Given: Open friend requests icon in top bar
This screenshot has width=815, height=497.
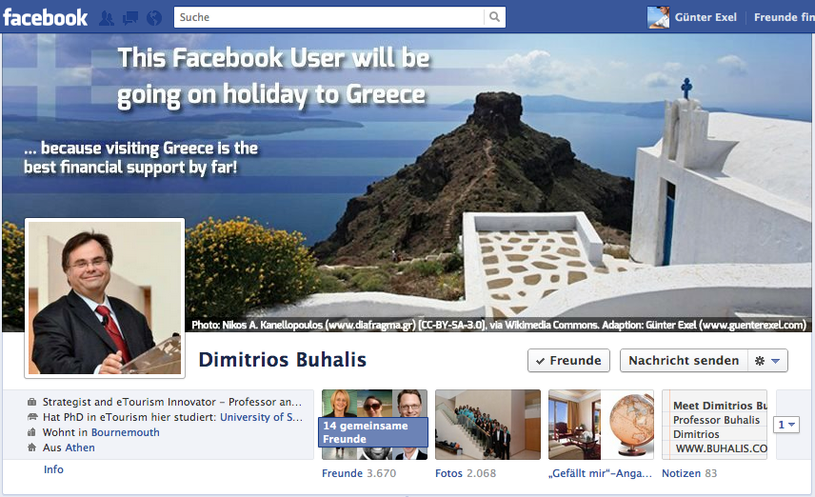Looking at the screenshot, I should click(x=107, y=18).
